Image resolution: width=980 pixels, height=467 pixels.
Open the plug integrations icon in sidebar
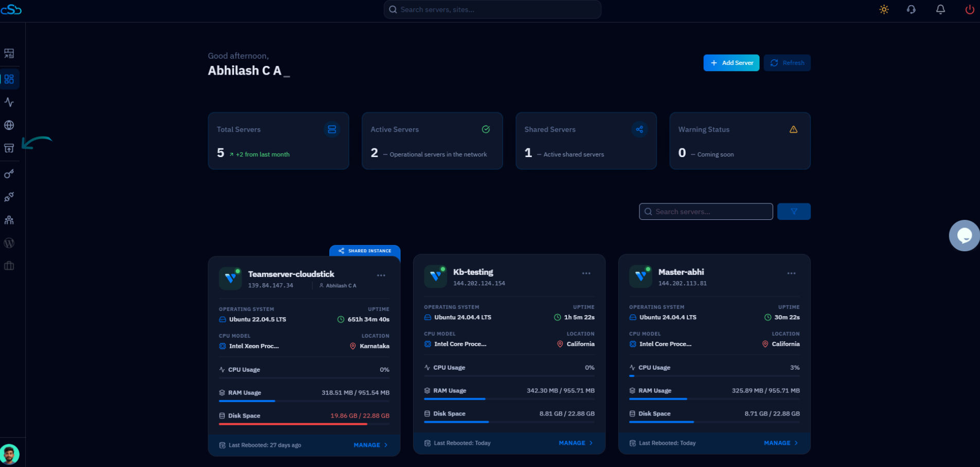[x=9, y=197]
